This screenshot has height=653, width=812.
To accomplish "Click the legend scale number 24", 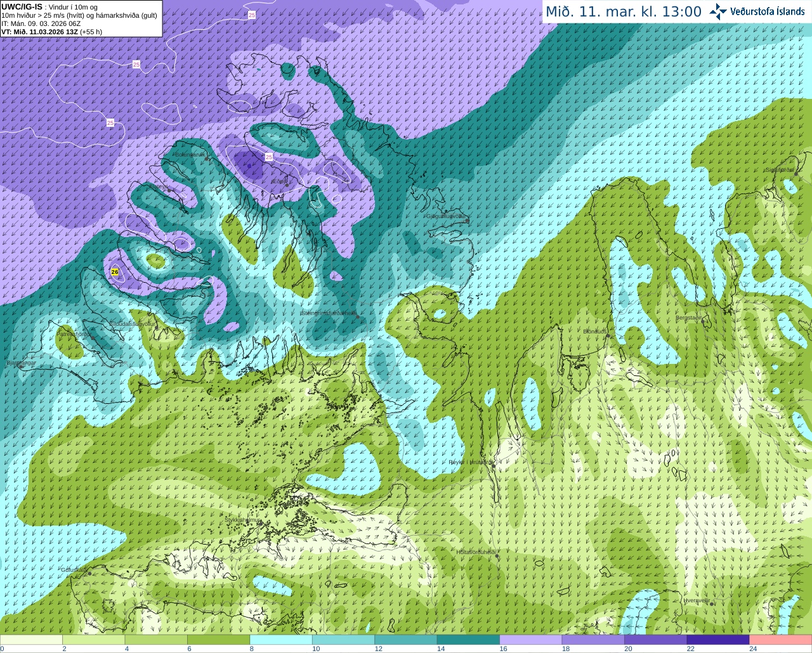I will (753, 649).
